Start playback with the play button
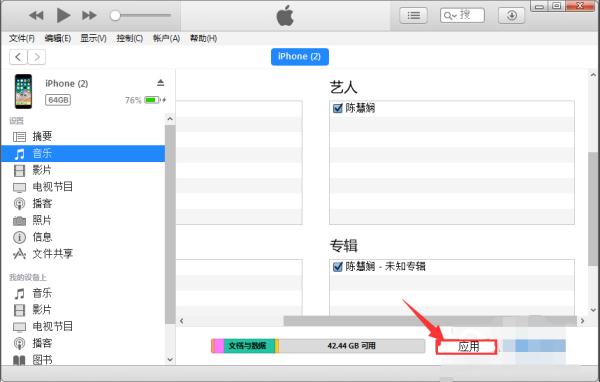 pos(63,16)
